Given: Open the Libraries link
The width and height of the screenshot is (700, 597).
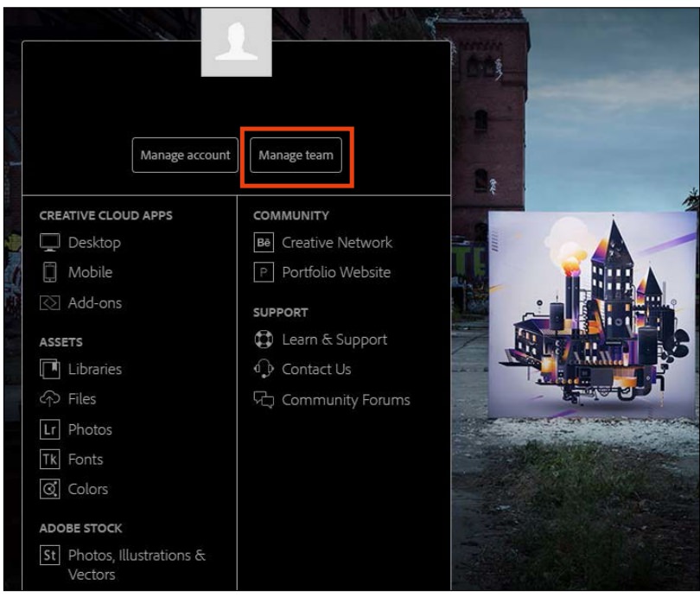Looking at the screenshot, I should pos(95,369).
